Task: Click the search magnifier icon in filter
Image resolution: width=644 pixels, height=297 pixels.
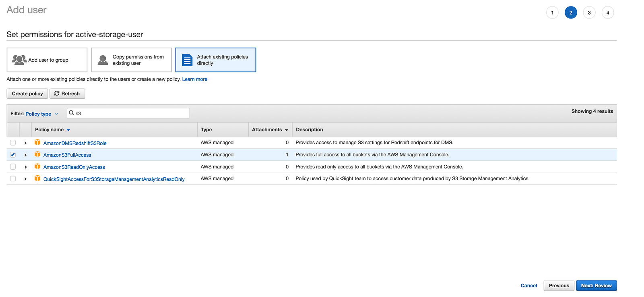Action: [x=72, y=113]
